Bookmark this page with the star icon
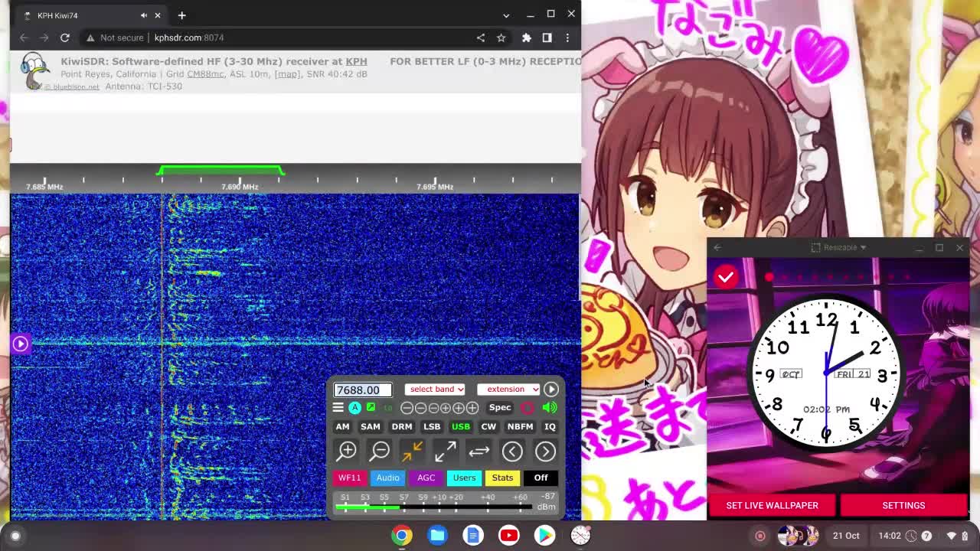Screen dimensions: 980x551 pos(501,37)
